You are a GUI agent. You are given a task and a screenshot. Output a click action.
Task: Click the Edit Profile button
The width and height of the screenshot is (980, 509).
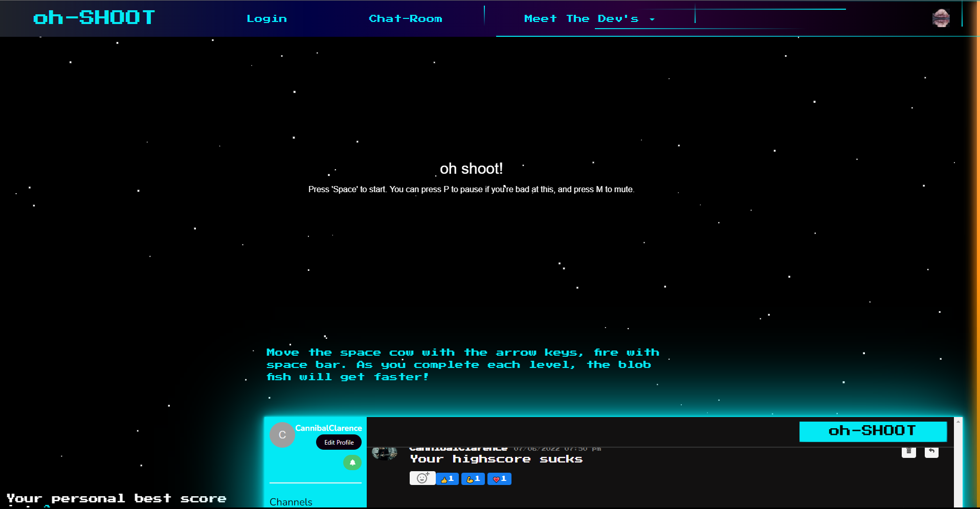(x=338, y=442)
